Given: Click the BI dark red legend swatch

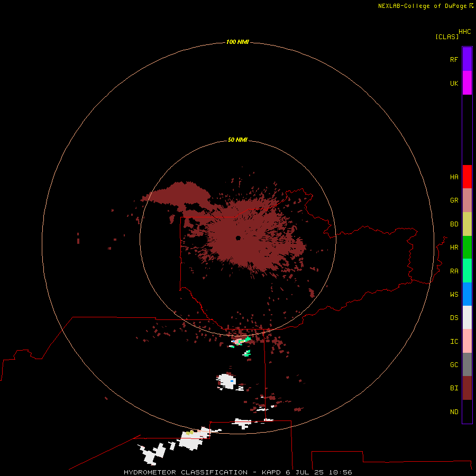Looking at the screenshot, I should pos(467,388).
